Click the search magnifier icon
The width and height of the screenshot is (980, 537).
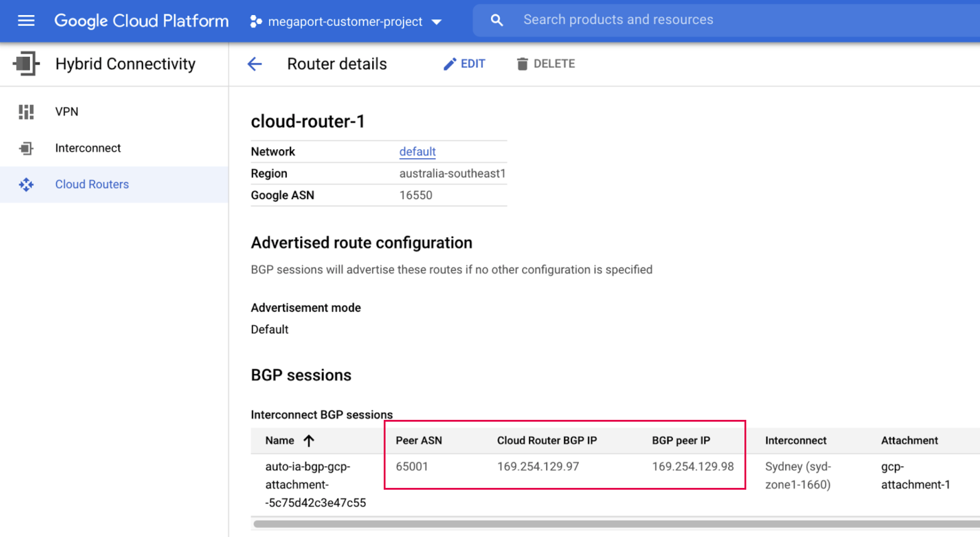pyautogui.click(x=496, y=20)
